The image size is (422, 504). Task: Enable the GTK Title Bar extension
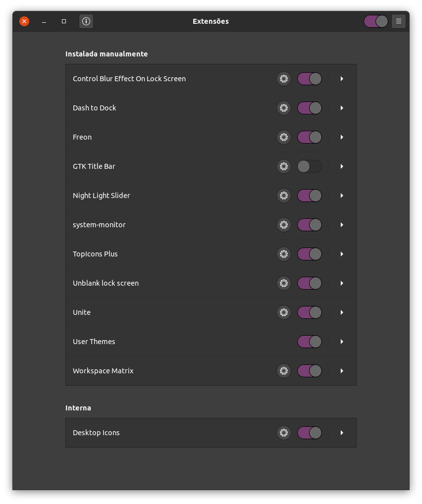coord(310,166)
